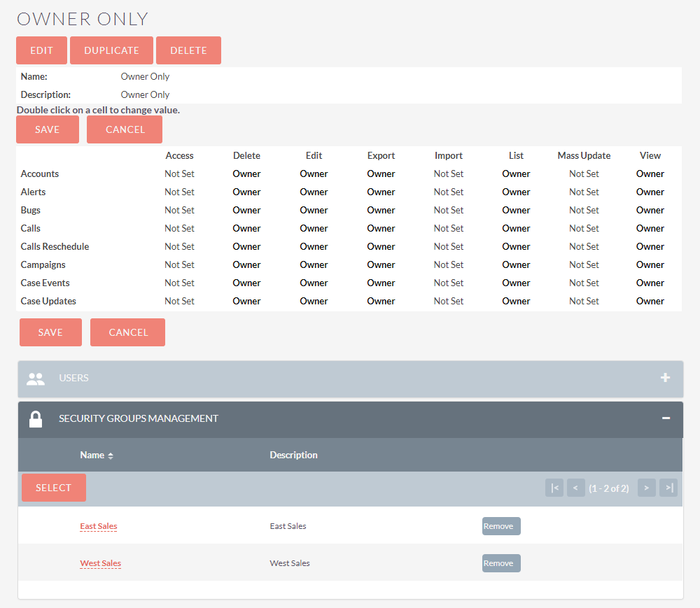This screenshot has height=608, width=700.
Task: Click the top Save button
Action: pos(48,129)
